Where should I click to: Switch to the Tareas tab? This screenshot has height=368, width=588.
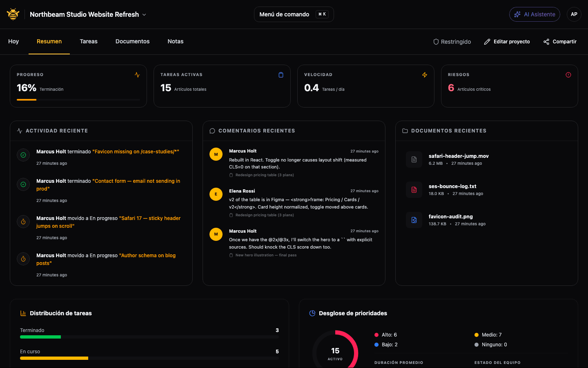[x=89, y=41]
